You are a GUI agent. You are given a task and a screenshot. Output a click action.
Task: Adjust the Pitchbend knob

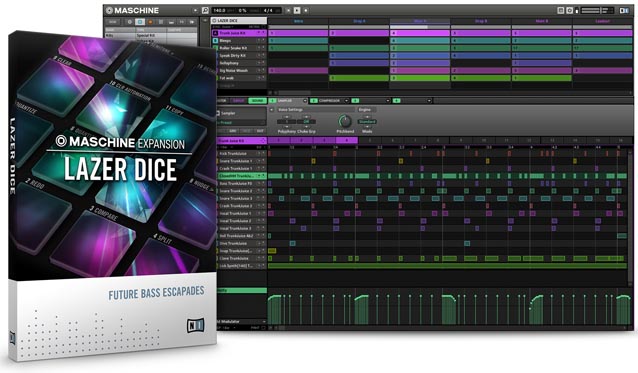(x=345, y=121)
